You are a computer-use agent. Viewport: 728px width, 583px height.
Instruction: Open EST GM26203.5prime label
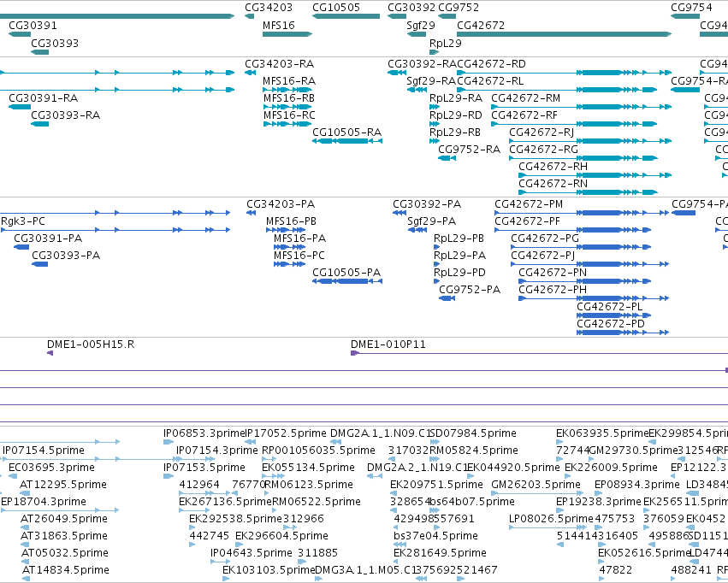click(x=536, y=486)
